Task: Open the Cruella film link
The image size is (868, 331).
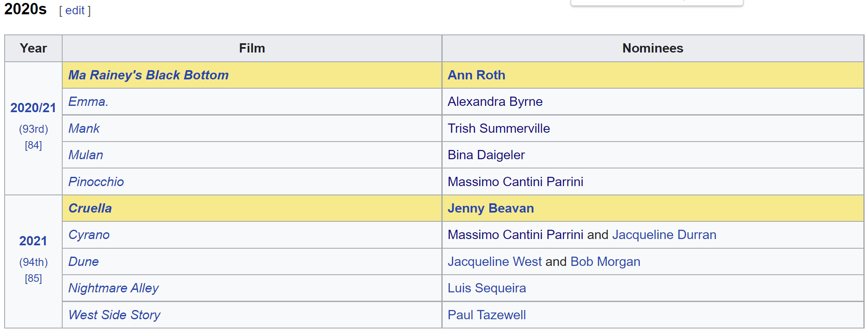Action: point(90,208)
